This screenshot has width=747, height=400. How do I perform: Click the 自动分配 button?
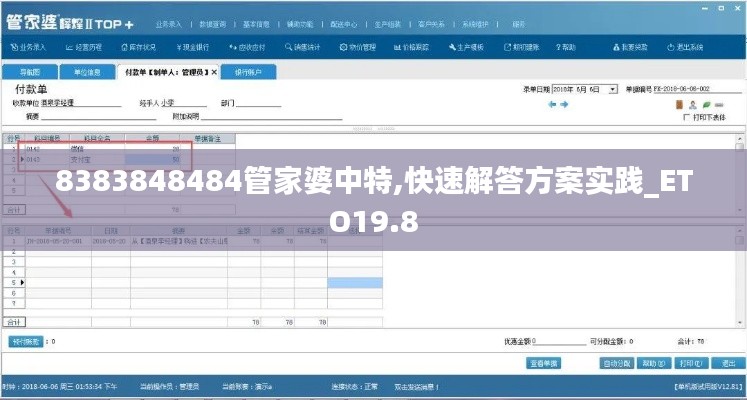pos(616,363)
